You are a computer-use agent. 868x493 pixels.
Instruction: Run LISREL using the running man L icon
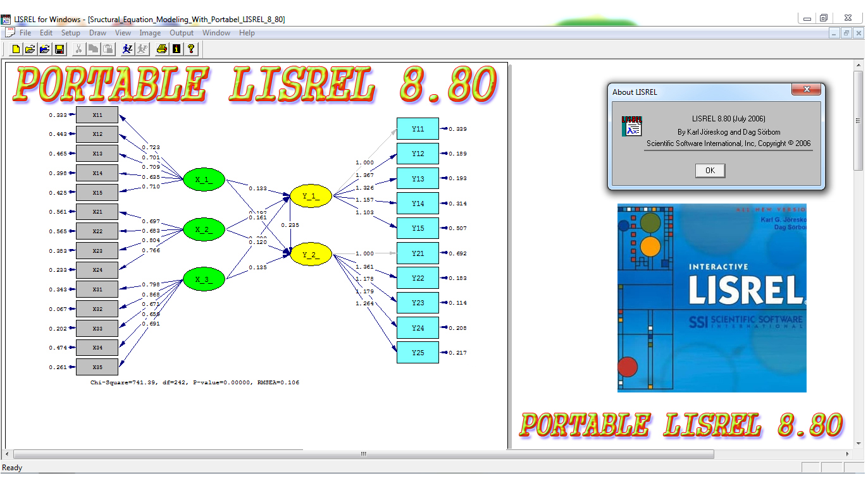pos(128,49)
